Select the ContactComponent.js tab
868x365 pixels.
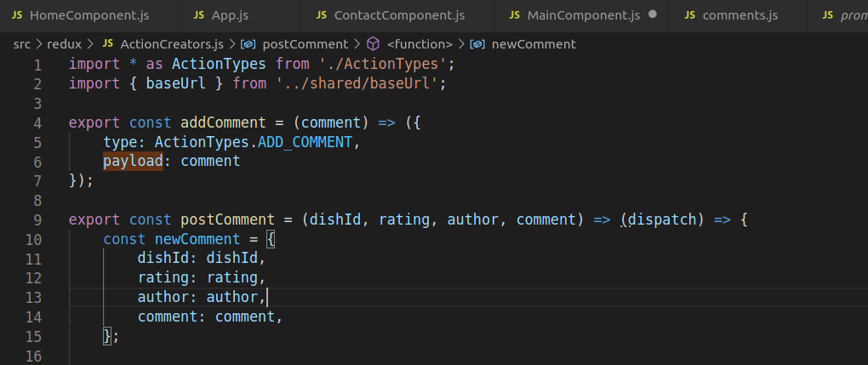tap(399, 15)
